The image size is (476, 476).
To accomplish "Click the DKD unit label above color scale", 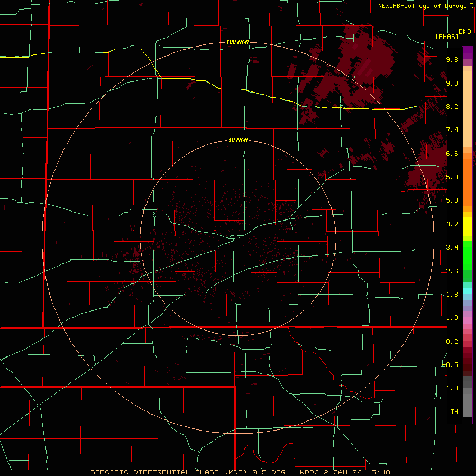I will coord(464,32).
